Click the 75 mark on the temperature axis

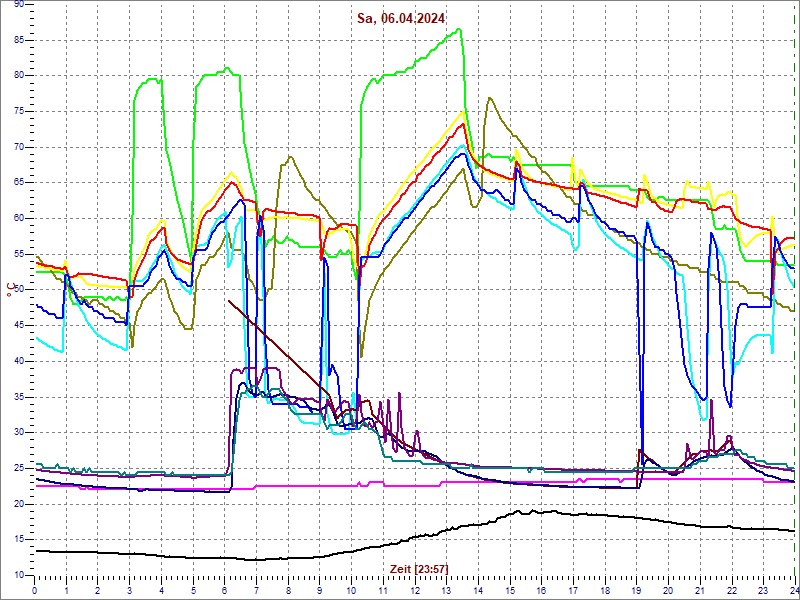[x=19, y=112]
